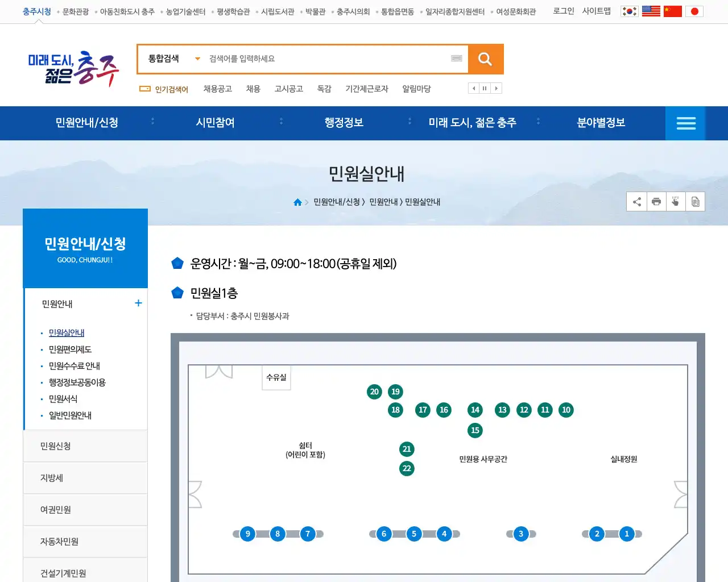Click popular keyword 알림마당
Screen dimensions: 728x582
click(x=417, y=89)
